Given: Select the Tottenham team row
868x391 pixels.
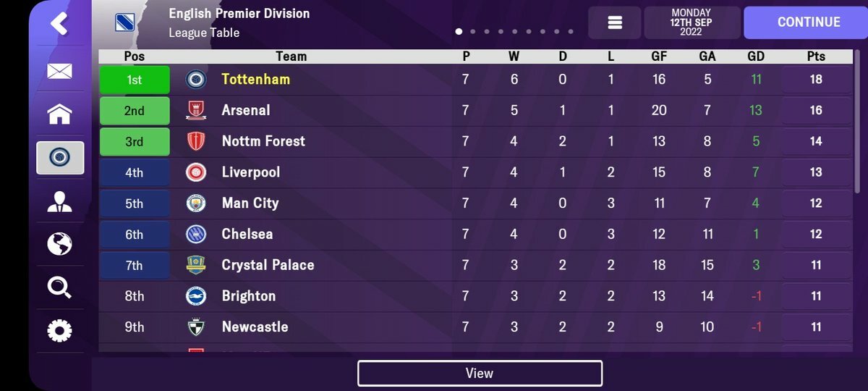Looking at the screenshot, I should click(x=476, y=80).
